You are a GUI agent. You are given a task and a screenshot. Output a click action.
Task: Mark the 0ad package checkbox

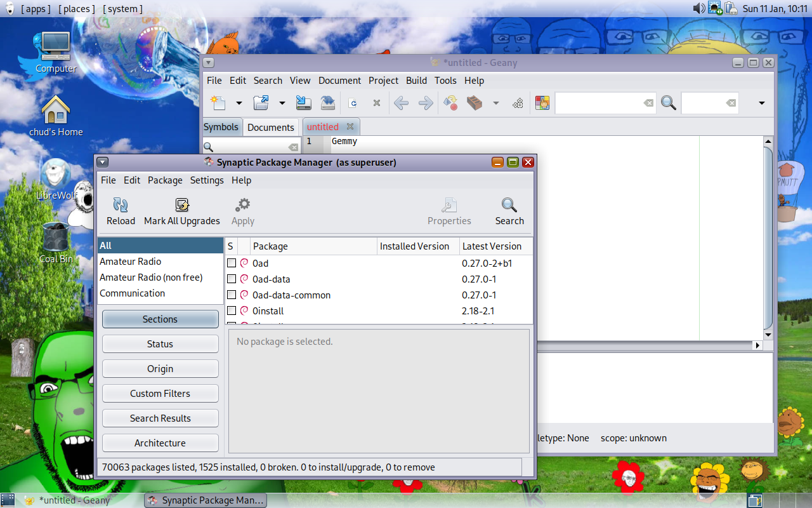tap(232, 263)
